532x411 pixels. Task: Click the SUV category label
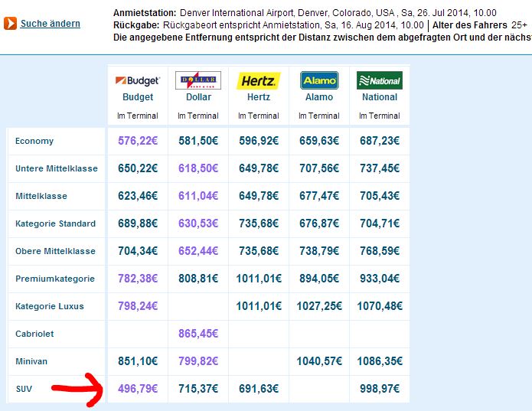[24, 389]
